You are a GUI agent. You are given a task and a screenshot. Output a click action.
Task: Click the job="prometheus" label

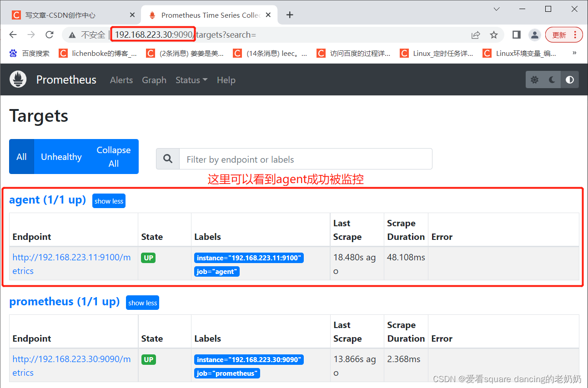coord(227,373)
